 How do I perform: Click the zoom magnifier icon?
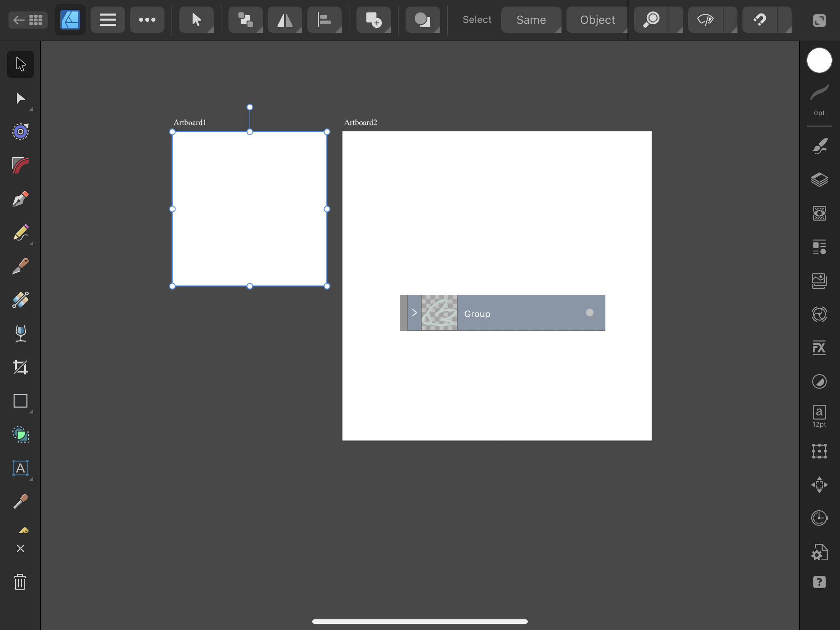pyautogui.click(x=651, y=20)
